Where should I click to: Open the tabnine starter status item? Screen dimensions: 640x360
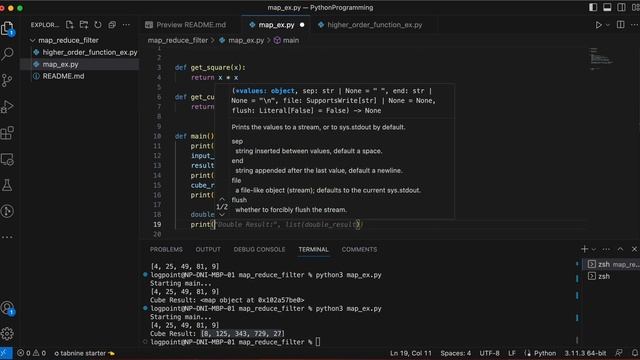click(84, 353)
